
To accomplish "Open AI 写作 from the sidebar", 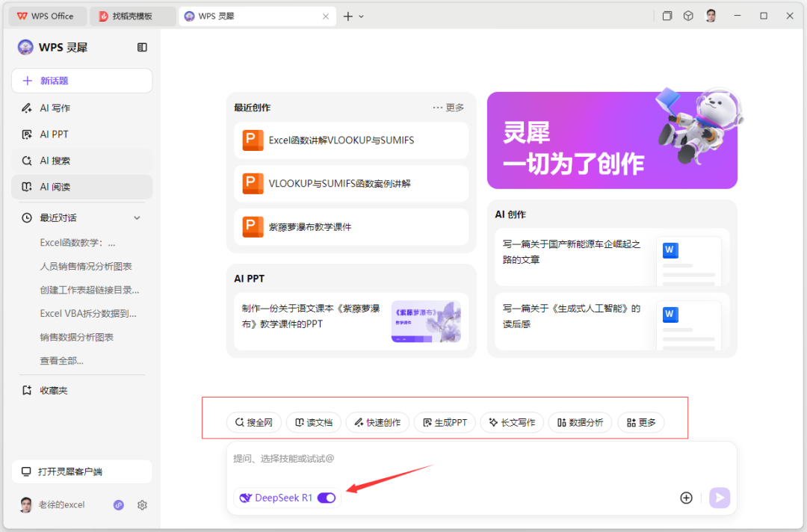I will click(x=82, y=108).
